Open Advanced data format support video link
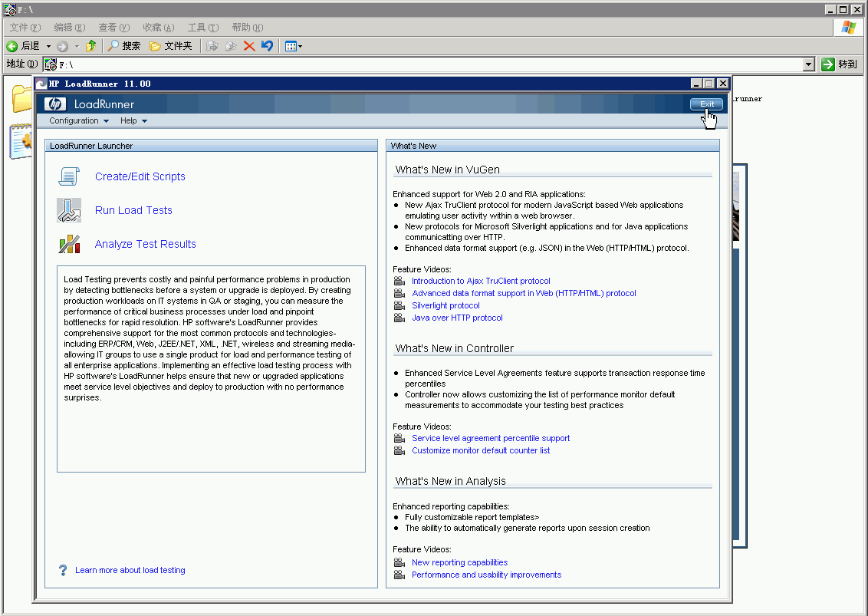The width and height of the screenshot is (868, 616). (524, 293)
